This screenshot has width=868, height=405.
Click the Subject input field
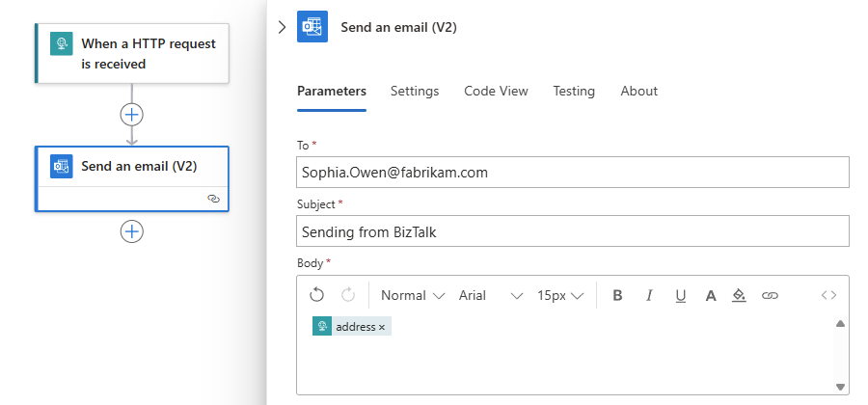pos(572,231)
